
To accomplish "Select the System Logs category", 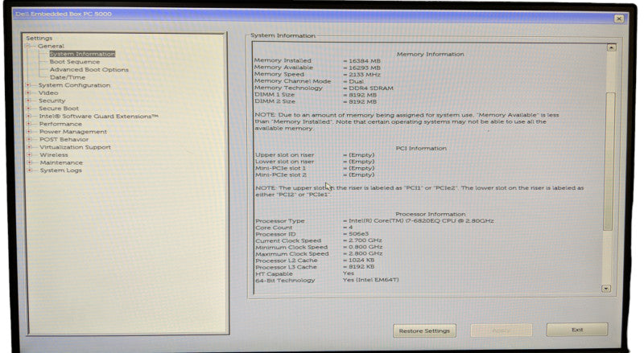I will pos(61,170).
